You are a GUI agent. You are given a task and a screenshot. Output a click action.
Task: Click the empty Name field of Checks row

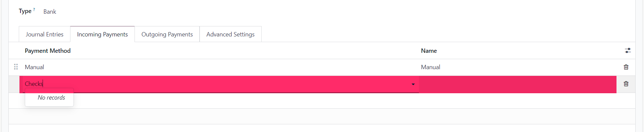coord(518,84)
